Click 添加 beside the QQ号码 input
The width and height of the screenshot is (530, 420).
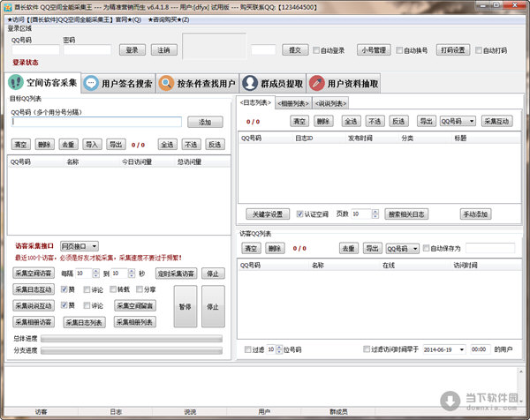tap(205, 123)
